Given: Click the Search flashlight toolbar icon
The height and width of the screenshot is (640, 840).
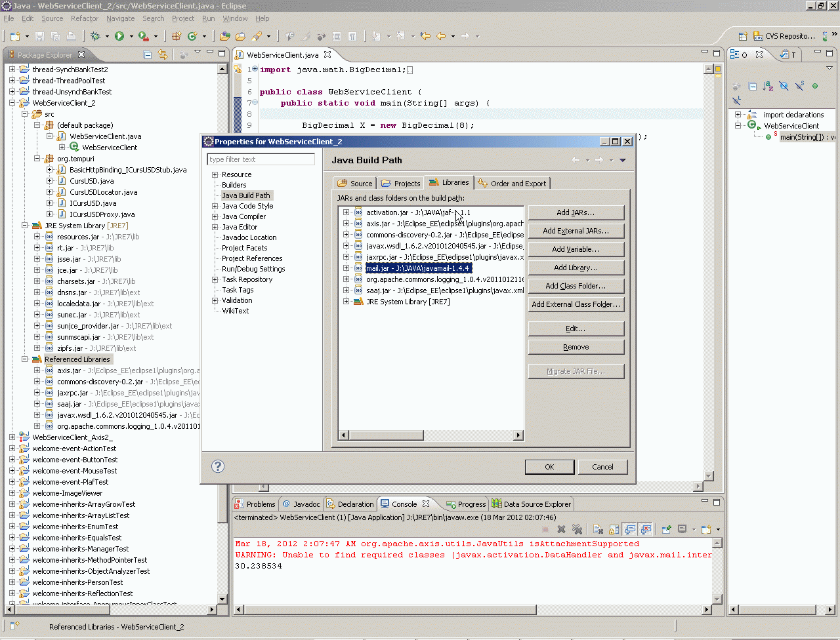Looking at the screenshot, I should pos(257,37).
